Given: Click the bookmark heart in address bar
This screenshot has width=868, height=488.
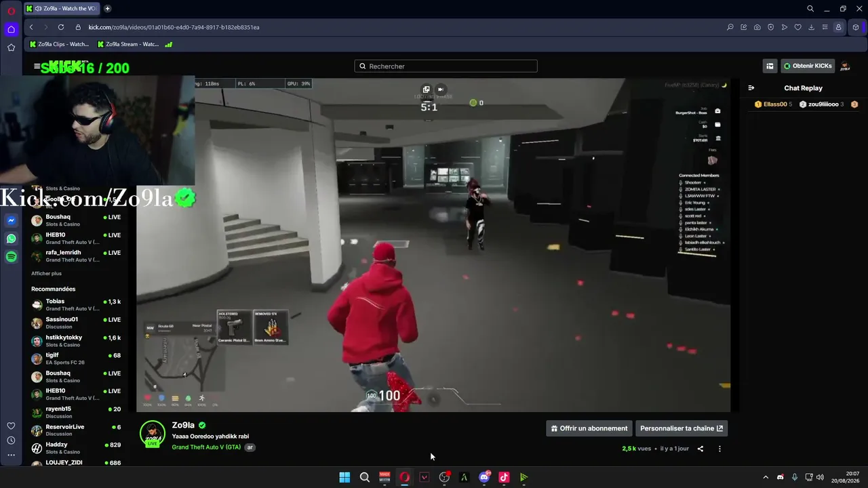Looking at the screenshot, I should click(797, 27).
